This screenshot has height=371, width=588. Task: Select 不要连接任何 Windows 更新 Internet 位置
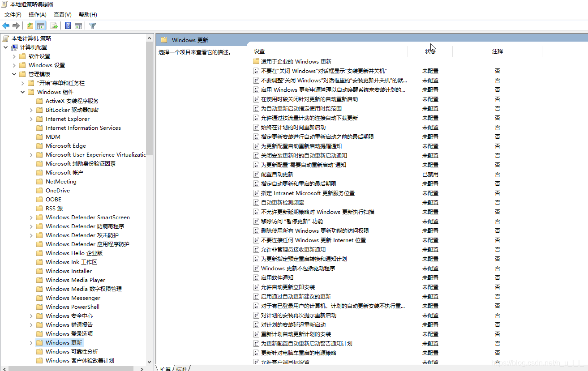tap(313, 240)
